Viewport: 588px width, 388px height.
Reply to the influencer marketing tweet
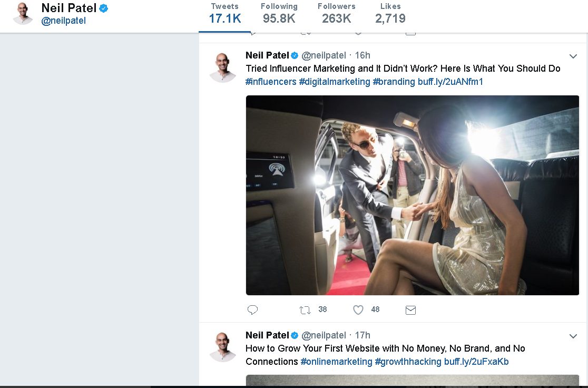[x=252, y=309]
